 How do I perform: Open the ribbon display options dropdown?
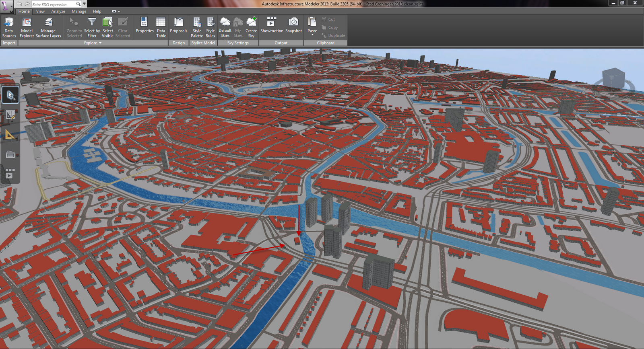pos(116,11)
